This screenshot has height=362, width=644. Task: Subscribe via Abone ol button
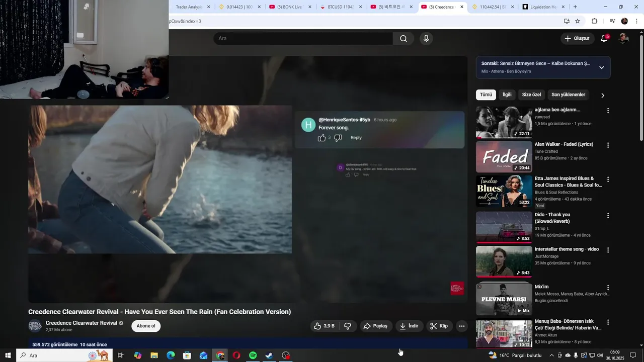(146, 326)
